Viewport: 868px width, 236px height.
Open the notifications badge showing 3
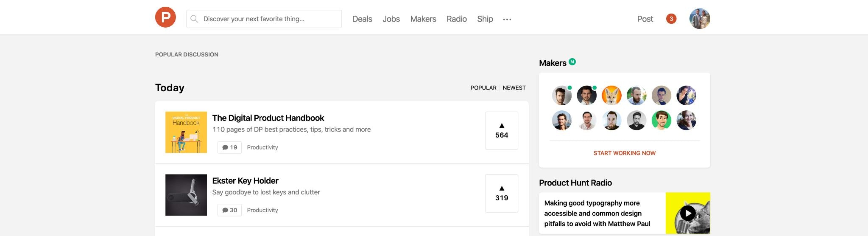pyautogui.click(x=671, y=19)
